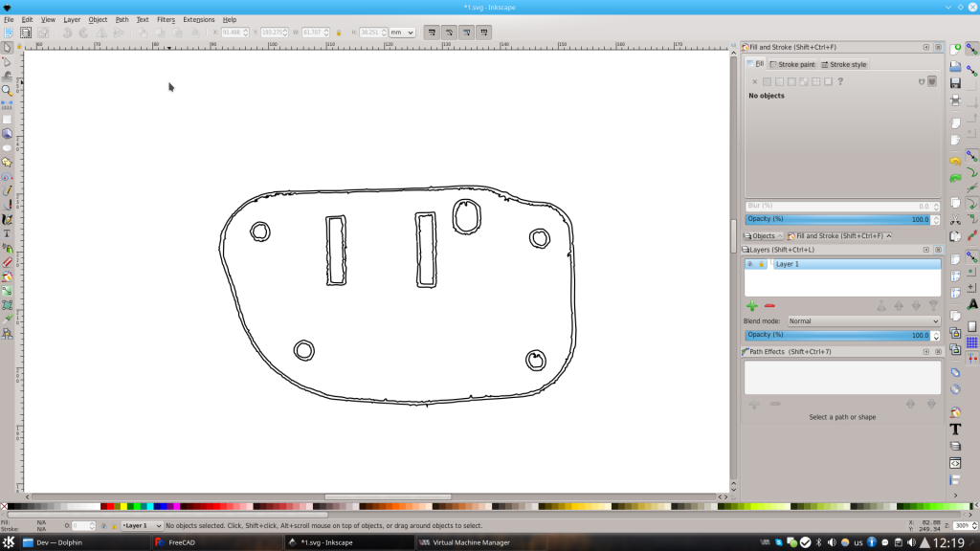Viewport: 980px width, 551px height.
Task: Open the Blend mode dropdown
Action: click(x=864, y=321)
